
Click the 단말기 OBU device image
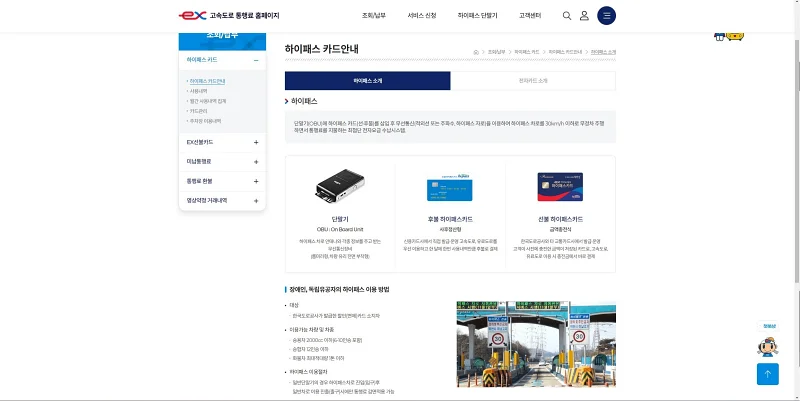[340, 186]
